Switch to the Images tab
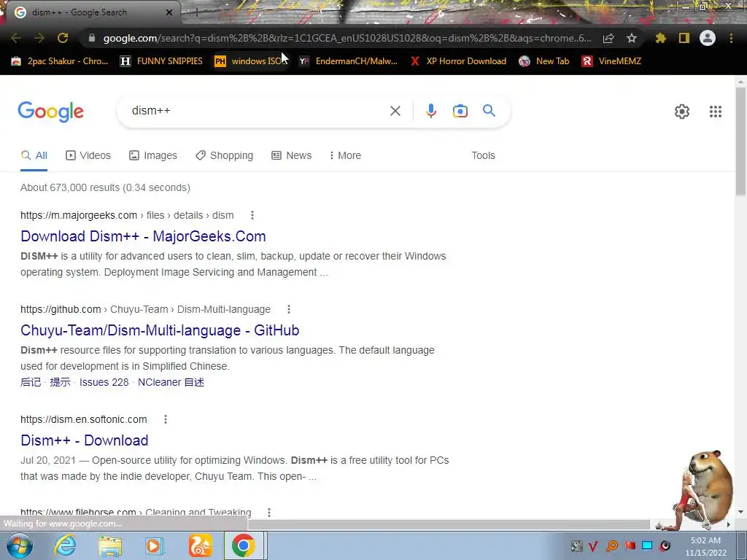 click(153, 156)
